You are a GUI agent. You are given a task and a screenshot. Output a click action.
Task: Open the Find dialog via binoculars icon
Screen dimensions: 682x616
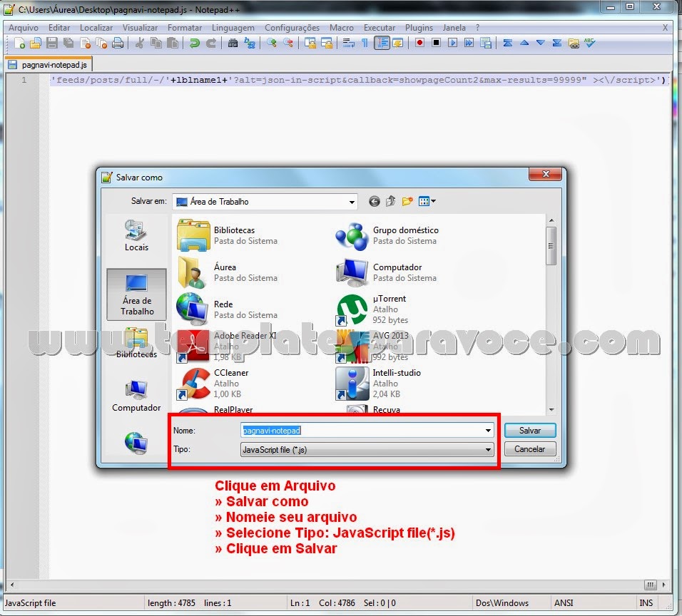point(232,43)
